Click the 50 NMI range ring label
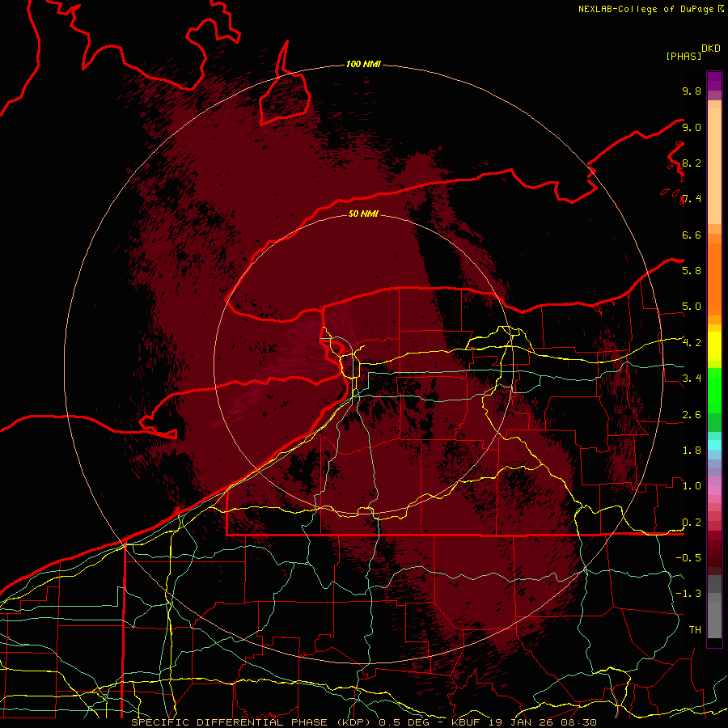Viewport: 728px width, 728px height. (x=363, y=214)
